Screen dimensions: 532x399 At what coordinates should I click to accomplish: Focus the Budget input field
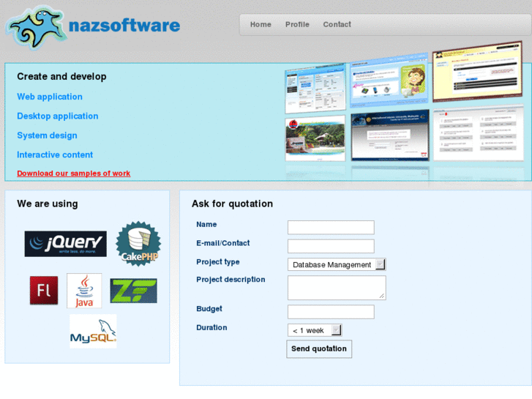331,312
